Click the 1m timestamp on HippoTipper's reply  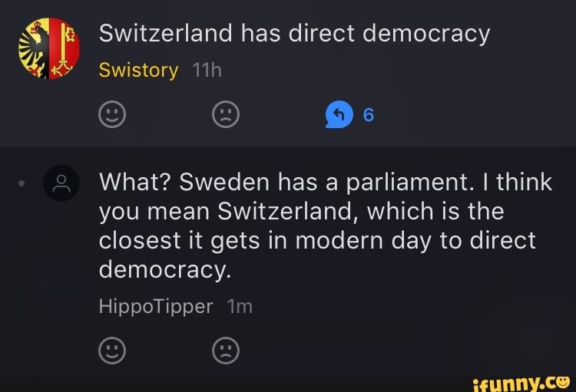click(x=240, y=306)
